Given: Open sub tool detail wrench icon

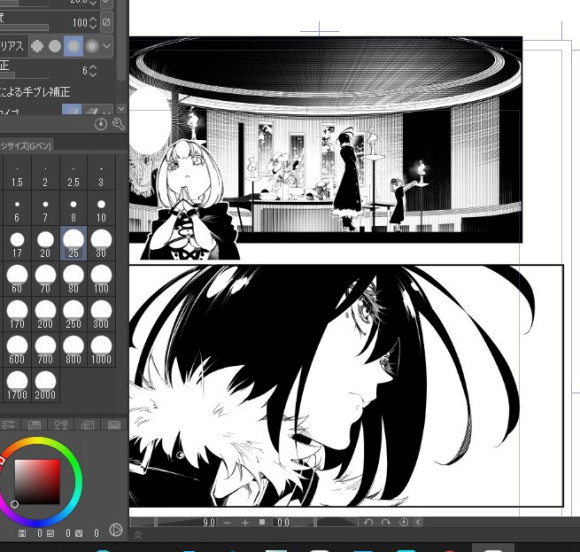Looking at the screenshot, I should click(118, 124).
